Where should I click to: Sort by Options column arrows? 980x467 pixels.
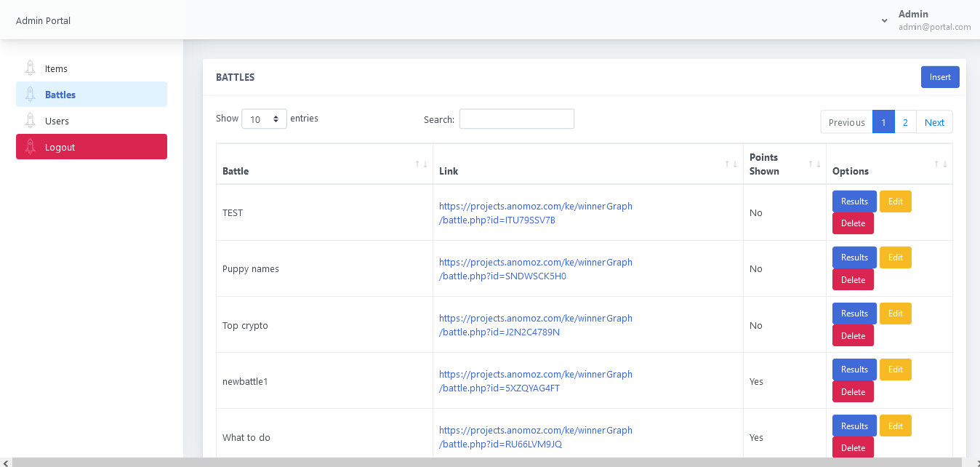[x=940, y=164]
